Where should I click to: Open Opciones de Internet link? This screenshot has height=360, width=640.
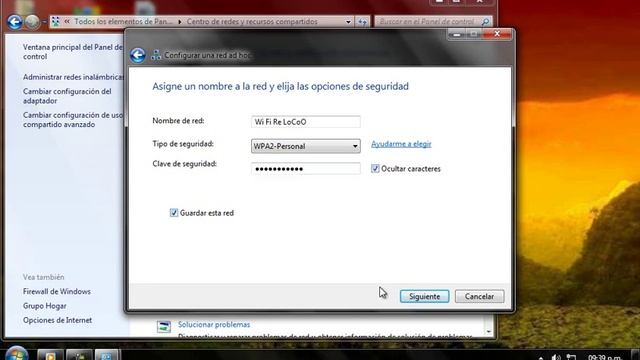tap(57, 320)
